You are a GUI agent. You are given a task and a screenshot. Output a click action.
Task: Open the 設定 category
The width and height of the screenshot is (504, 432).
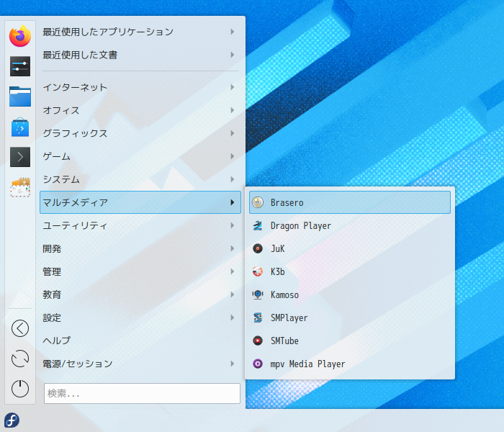click(140, 318)
